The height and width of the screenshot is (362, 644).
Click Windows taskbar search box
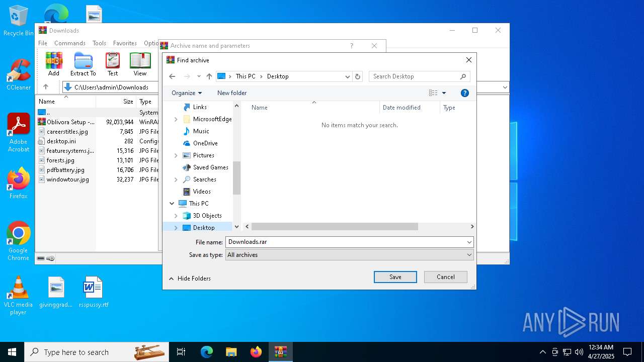97,352
